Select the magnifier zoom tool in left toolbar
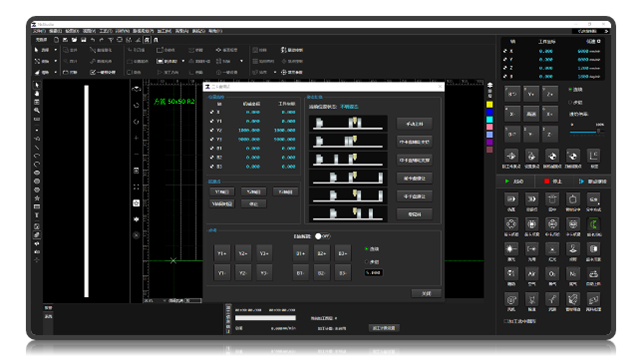The width and height of the screenshot is (640, 362). coord(37,111)
